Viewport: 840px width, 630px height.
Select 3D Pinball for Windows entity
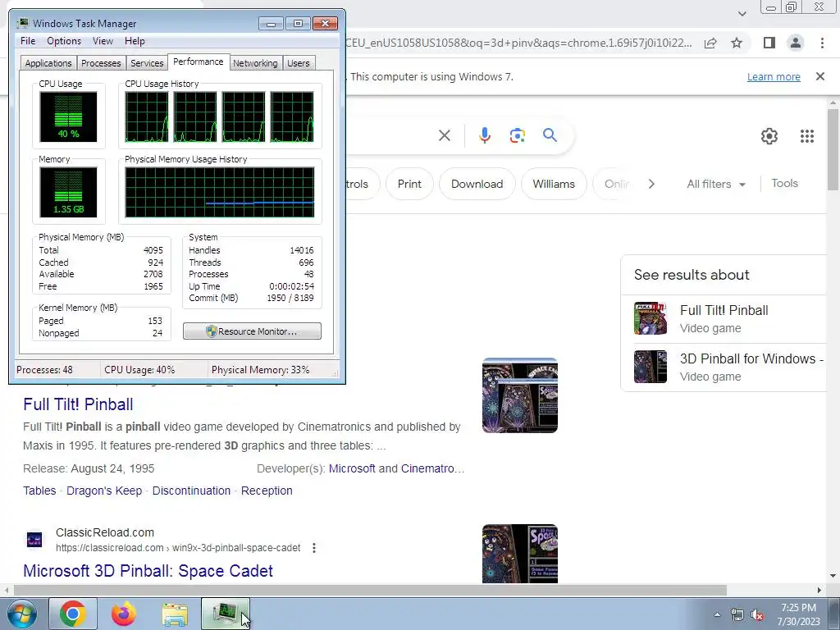[724, 367]
